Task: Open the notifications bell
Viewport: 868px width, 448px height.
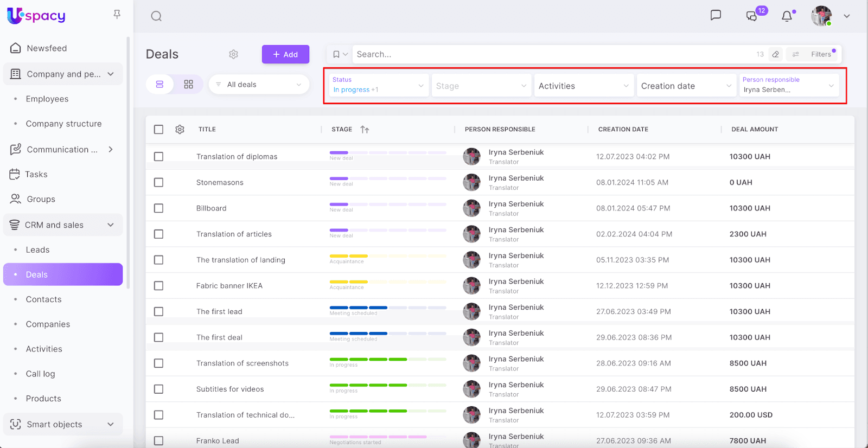Action: (x=787, y=16)
